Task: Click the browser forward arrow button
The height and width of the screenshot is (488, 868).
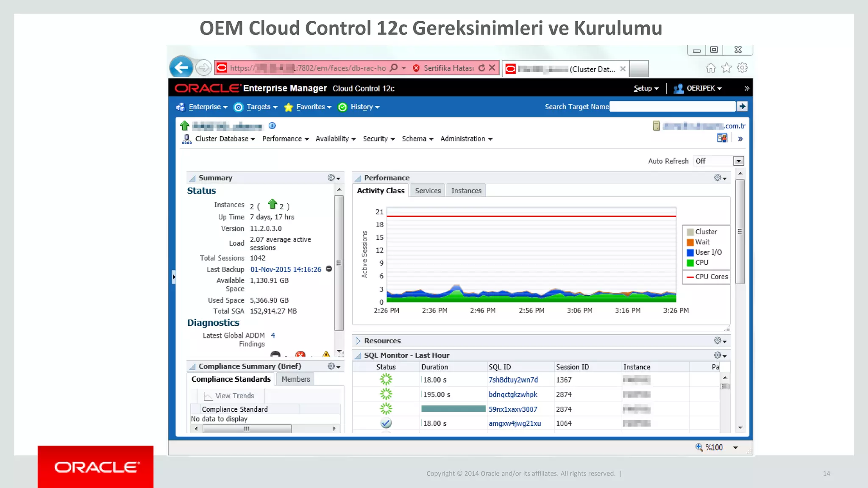Action: (x=203, y=67)
